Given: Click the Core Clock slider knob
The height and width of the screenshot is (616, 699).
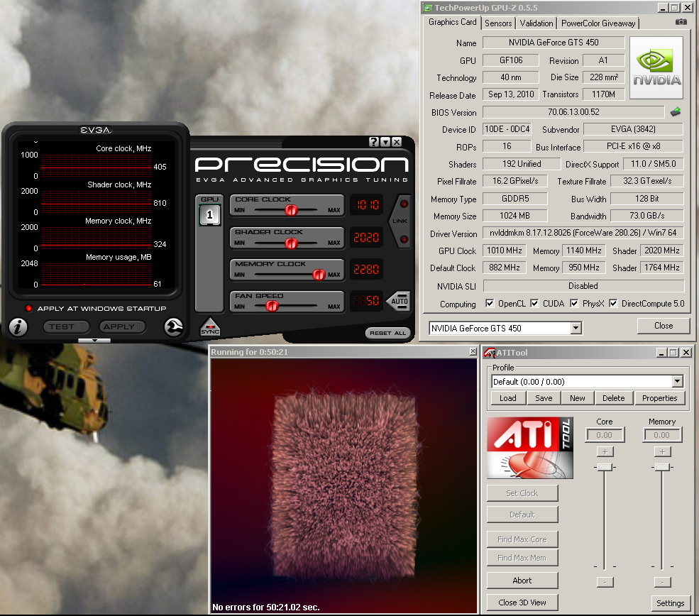Looking at the screenshot, I should point(291,210).
